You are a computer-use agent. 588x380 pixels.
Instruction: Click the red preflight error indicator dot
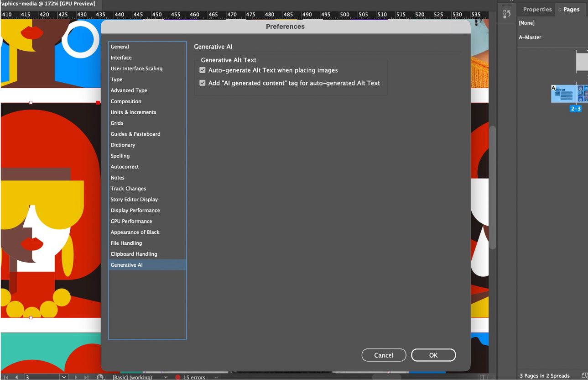178,378
